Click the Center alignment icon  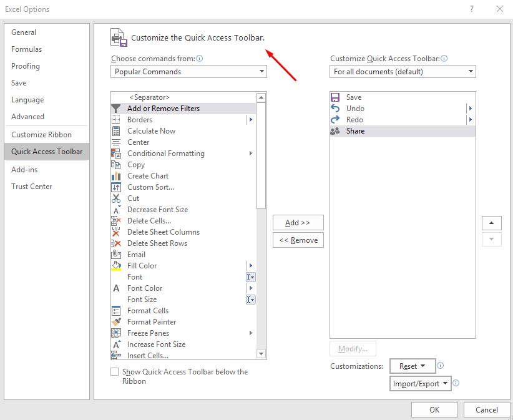(x=116, y=142)
